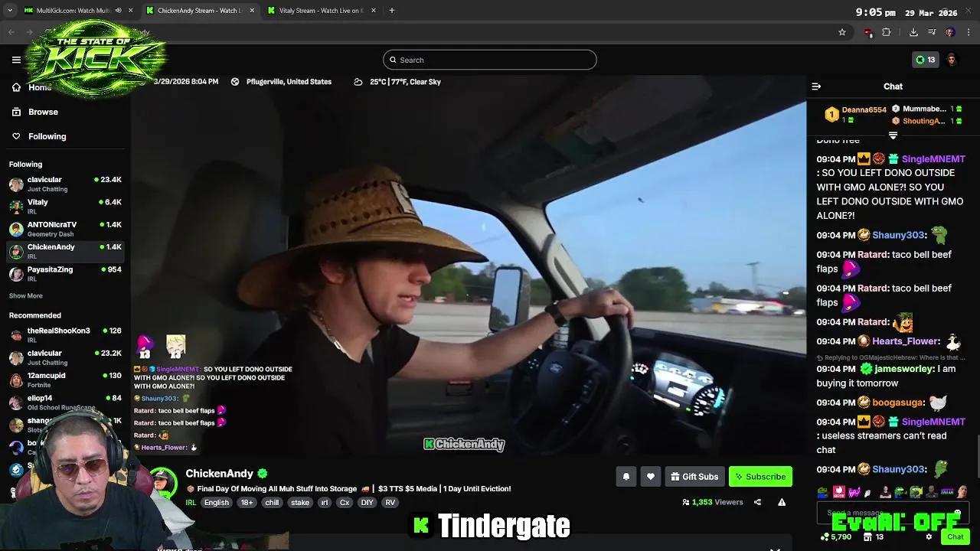Pick the pink GATE emote in quick emote bar
This screenshot has height=551, width=980.
(838, 492)
